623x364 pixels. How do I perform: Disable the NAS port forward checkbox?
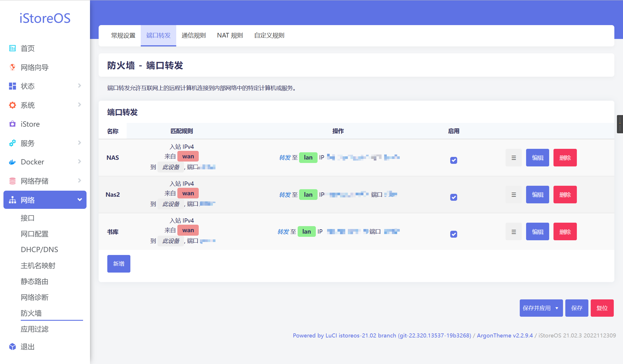tap(453, 160)
